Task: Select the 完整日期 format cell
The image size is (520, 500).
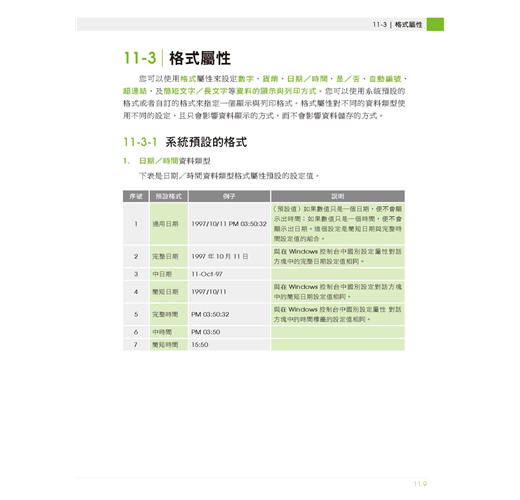Action: click(169, 256)
